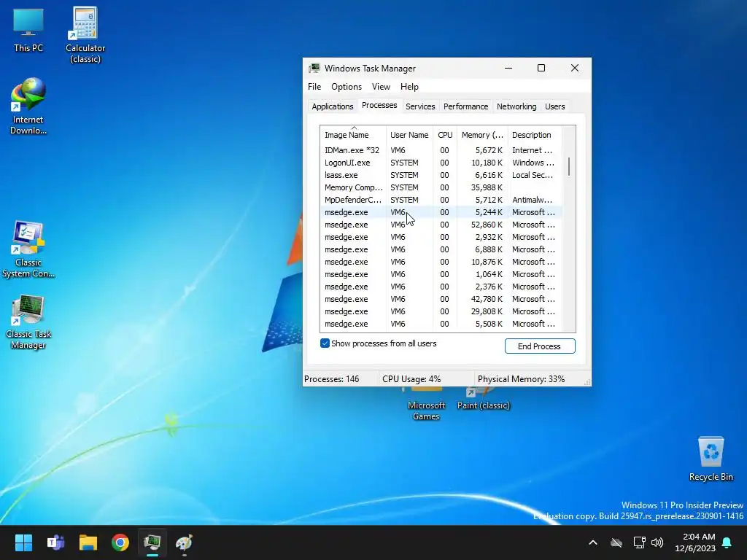This screenshot has width=747, height=560.
Task: Select Classic System Configuration desktop icon
Action: [x=28, y=249]
